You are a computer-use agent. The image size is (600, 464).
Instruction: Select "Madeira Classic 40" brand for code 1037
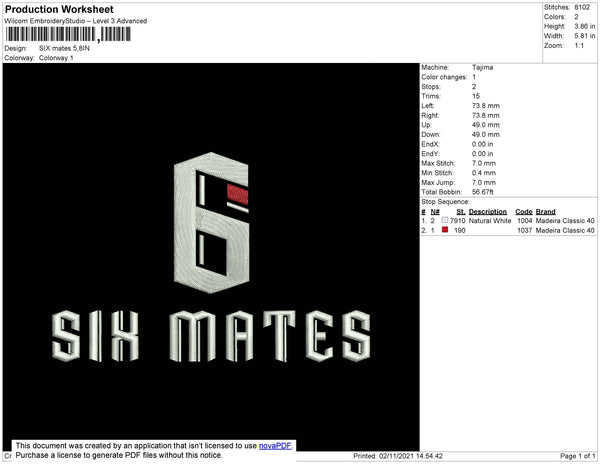(x=565, y=230)
